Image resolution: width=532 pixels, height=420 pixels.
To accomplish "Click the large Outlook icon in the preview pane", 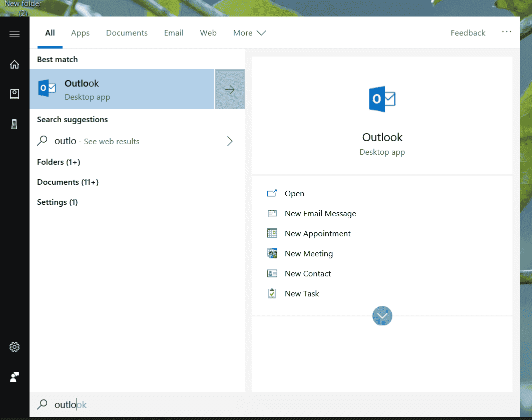I will point(382,99).
